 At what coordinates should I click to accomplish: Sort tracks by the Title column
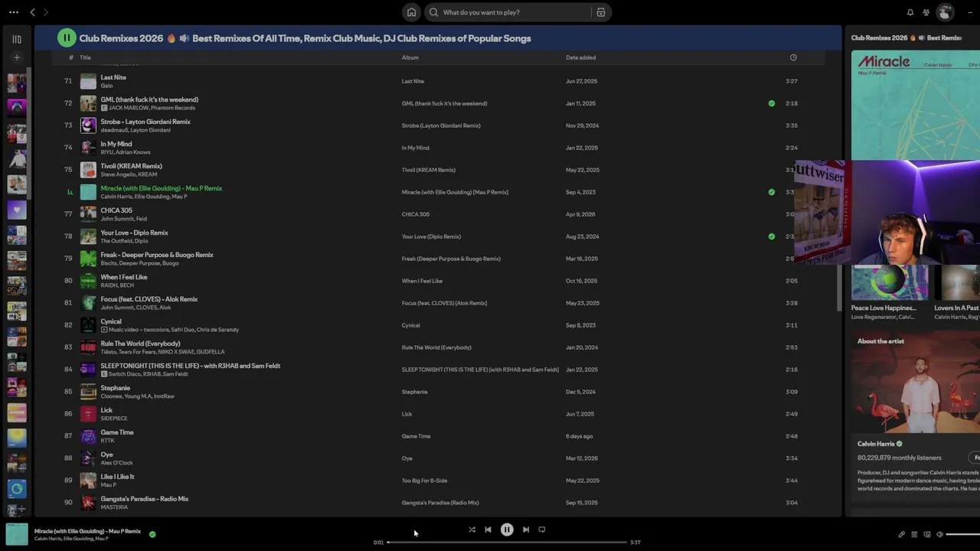pos(85,57)
